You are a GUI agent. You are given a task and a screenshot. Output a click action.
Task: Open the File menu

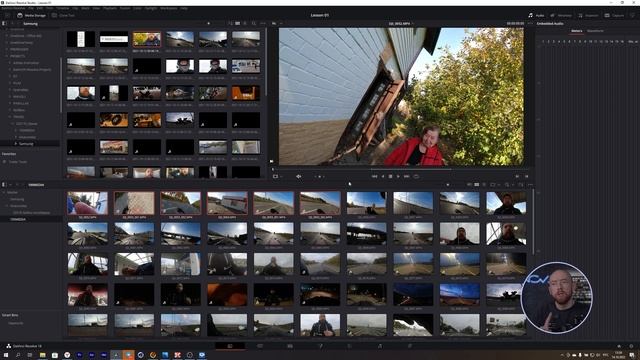(31, 8)
